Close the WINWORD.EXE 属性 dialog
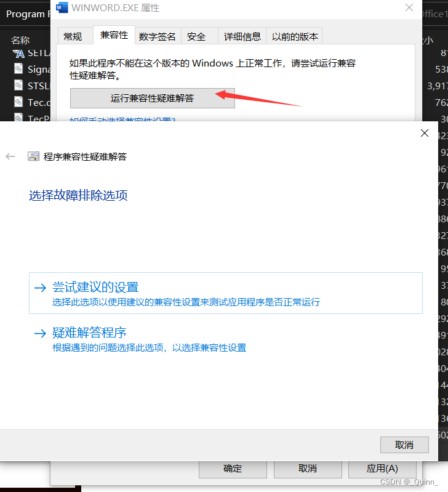The width and height of the screenshot is (448, 492). click(x=409, y=7)
